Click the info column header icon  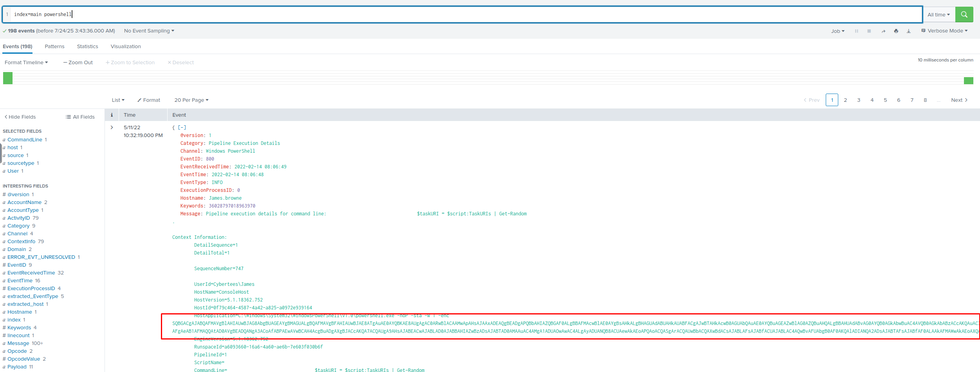point(112,115)
